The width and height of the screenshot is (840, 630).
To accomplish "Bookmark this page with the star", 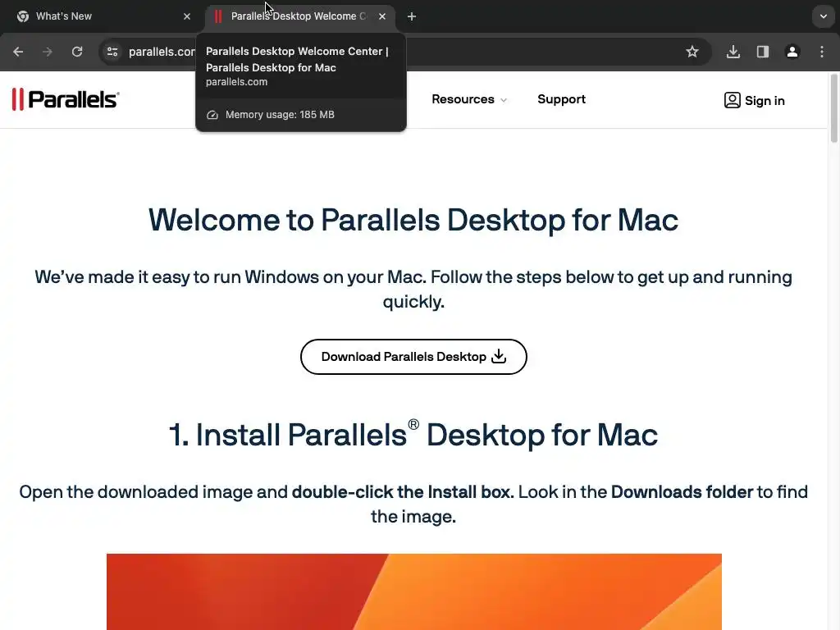I will (692, 52).
